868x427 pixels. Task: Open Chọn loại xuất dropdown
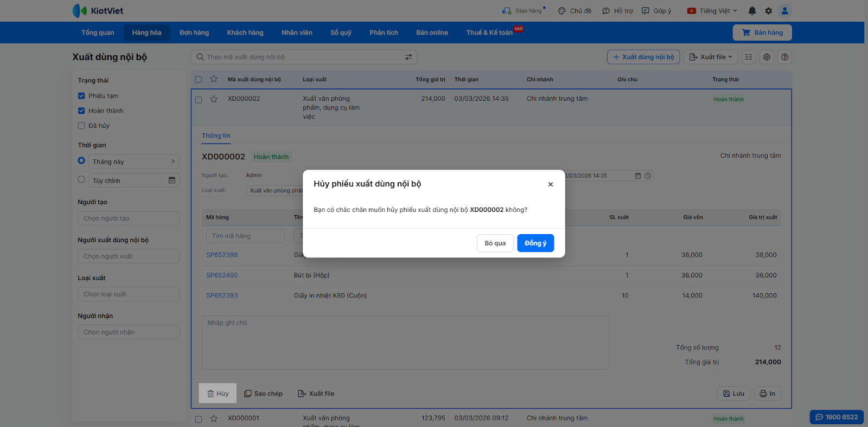[x=129, y=294]
